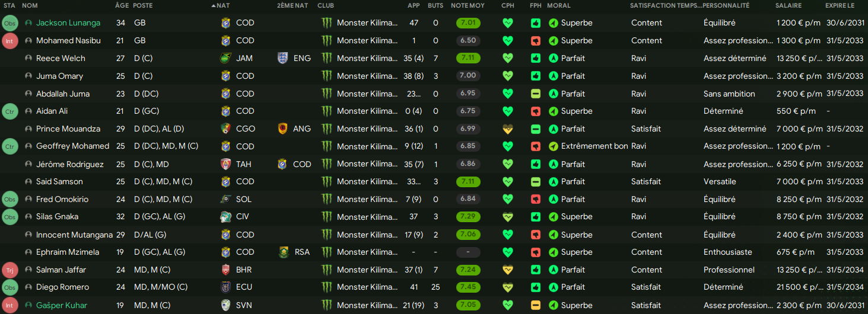Screen dimensions: 868x314
Task: Select the Ephraim Mzimela table row
Action: (x=434, y=252)
